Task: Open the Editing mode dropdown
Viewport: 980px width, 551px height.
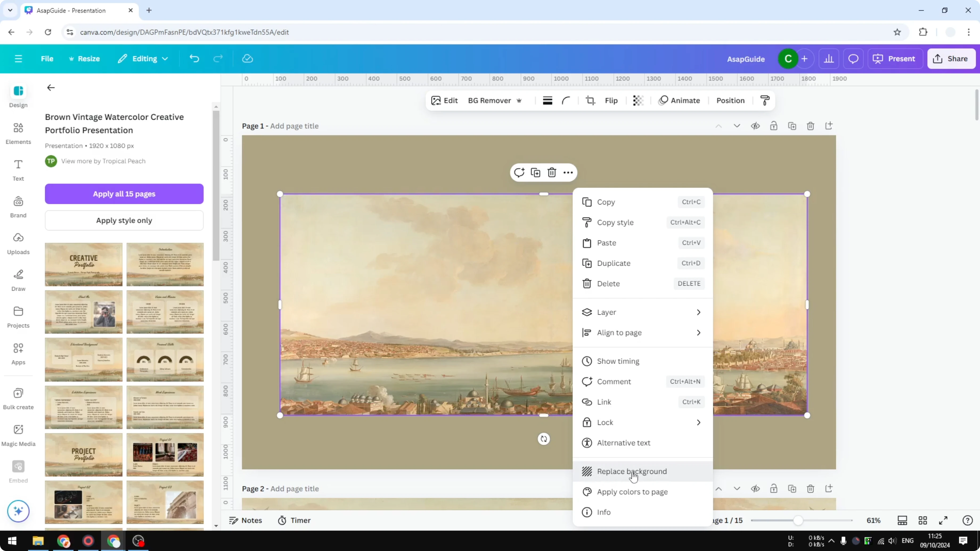Action: [x=143, y=59]
